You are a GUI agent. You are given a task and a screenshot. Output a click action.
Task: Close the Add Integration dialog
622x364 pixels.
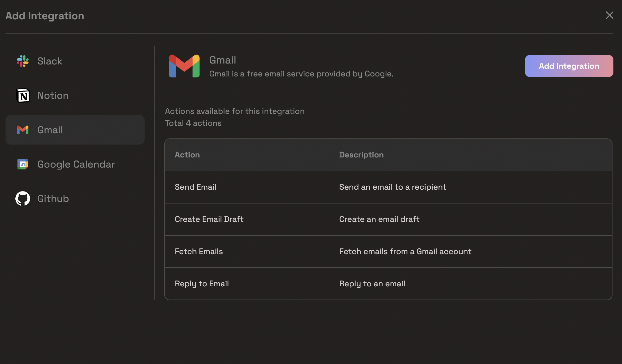609,15
